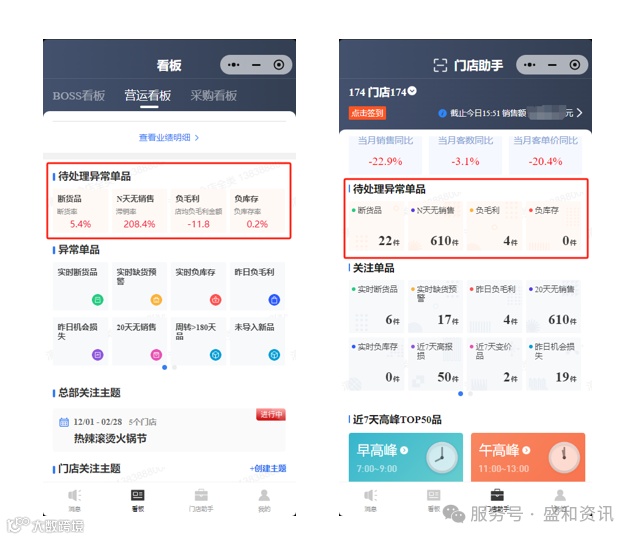
Task: Open 实时缺货预警 card with orange icon
Action: click(x=139, y=286)
